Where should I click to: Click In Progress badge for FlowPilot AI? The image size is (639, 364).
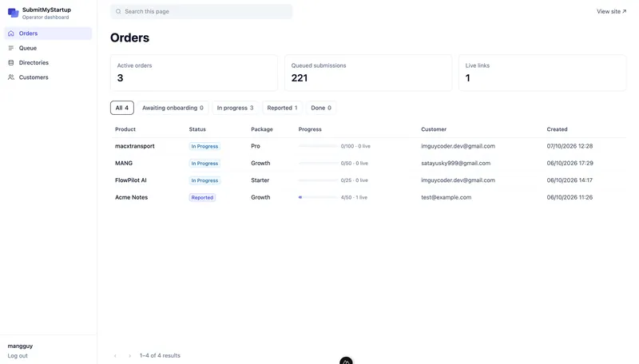[204, 180]
